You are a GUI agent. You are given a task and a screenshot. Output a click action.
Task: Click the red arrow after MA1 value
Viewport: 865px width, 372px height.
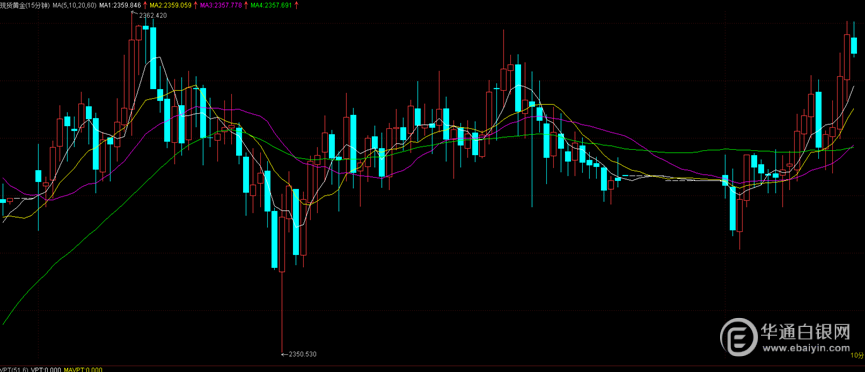[x=145, y=5]
